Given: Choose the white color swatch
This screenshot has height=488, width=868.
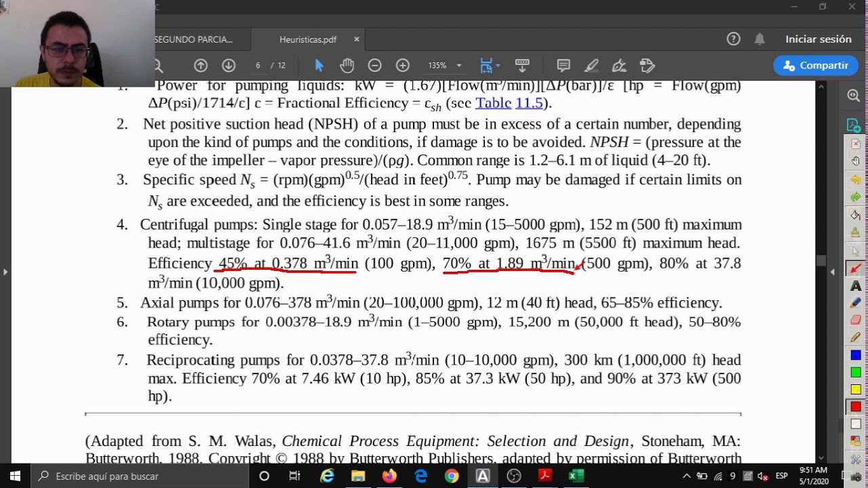Looking at the screenshot, I should point(856,424).
